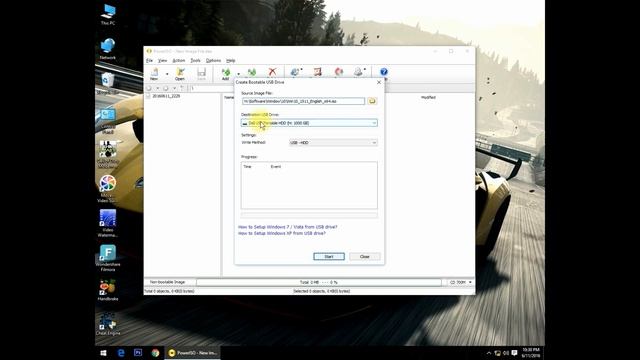Click the browse folder icon beside Source Image File
Image resolution: width=640 pixels, height=360 pixels.
pos(372,101)
